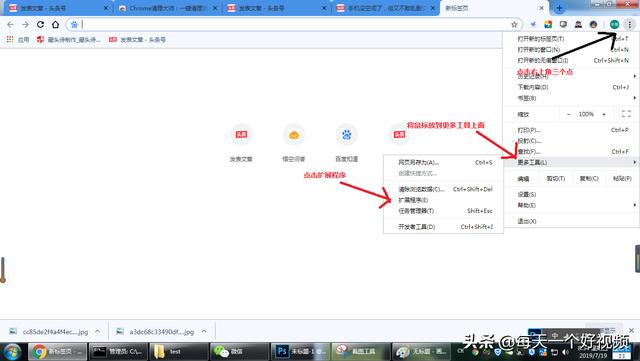The width and height of the screenshot is (640, 361).
Task: Open the 罐头诗制作 bookmark
Action: pos(68,40)
